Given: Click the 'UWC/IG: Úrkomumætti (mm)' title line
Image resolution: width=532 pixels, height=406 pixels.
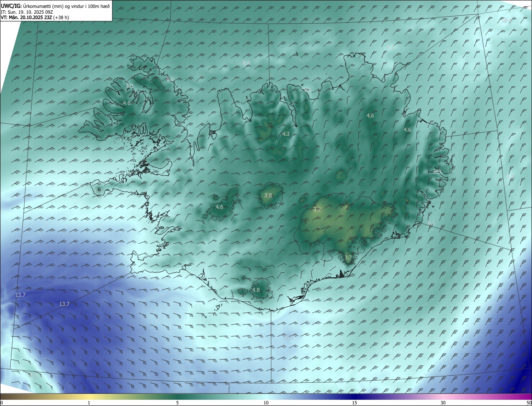Looking at the screenshot, I should click(x=55, y=5).
